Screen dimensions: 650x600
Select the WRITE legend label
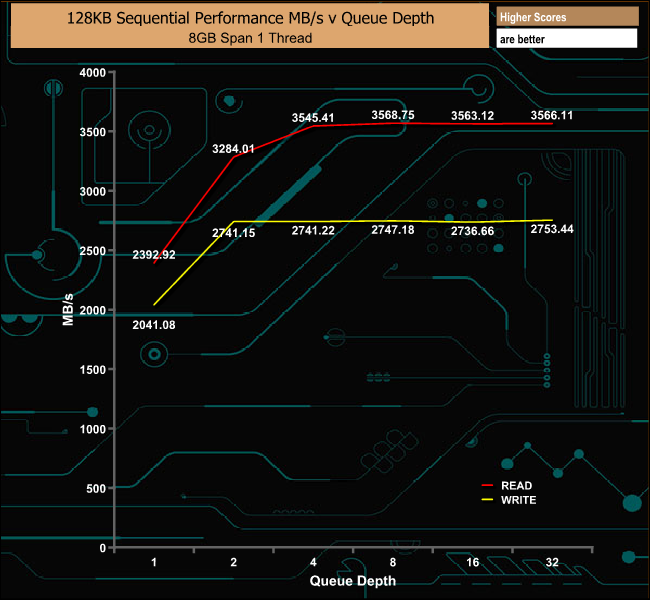click(x=518, y=500)
